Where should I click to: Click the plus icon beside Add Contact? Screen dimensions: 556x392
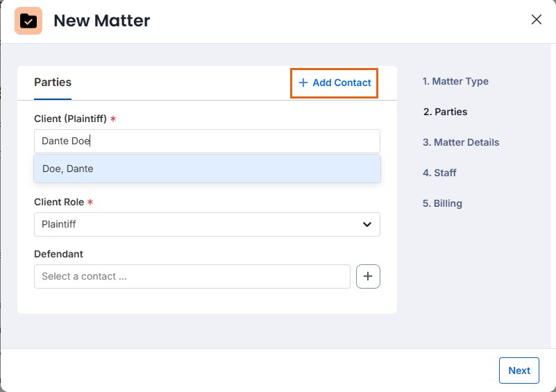tap(303, 83)
